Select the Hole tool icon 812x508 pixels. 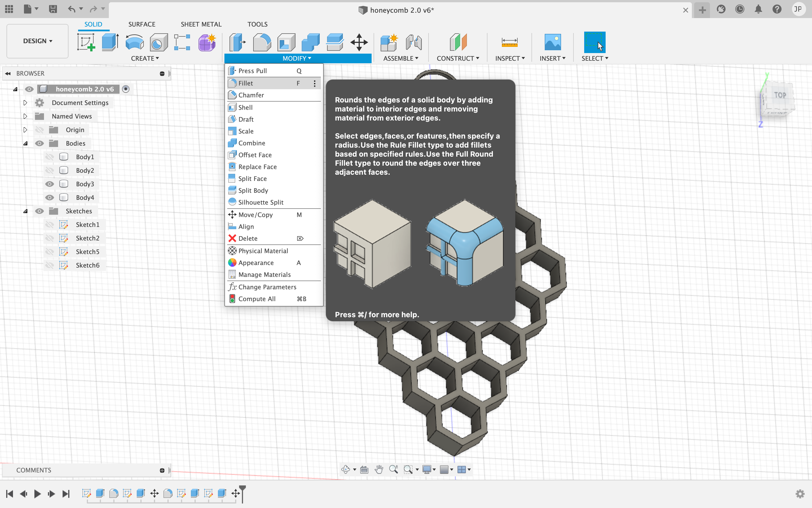[x=158, y=42]
